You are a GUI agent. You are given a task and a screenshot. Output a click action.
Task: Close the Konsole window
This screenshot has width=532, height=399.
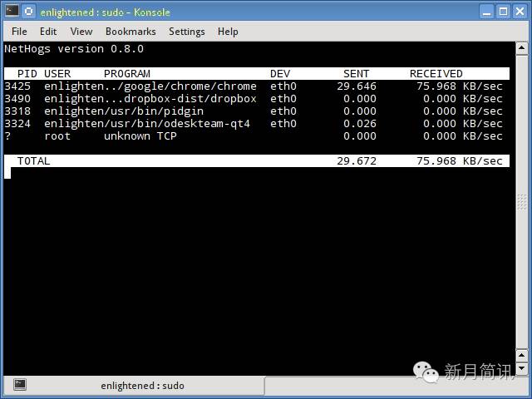click(x=520, y=12)
